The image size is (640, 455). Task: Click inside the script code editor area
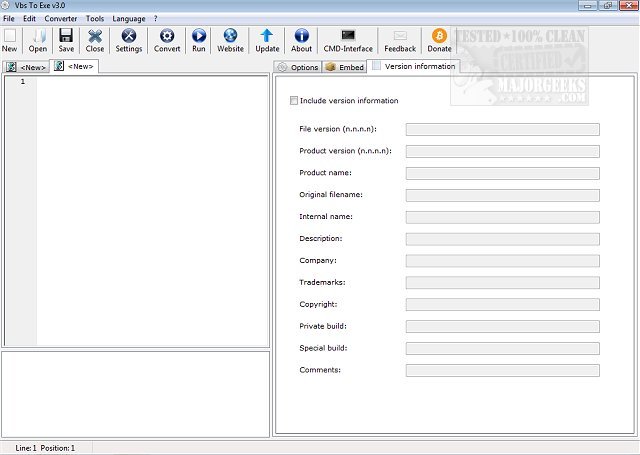click(152, 211)
